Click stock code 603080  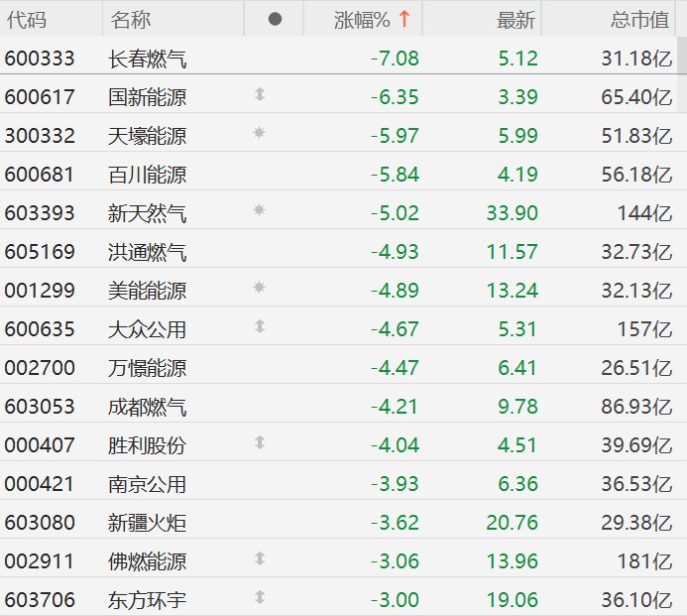pos(40,523)
